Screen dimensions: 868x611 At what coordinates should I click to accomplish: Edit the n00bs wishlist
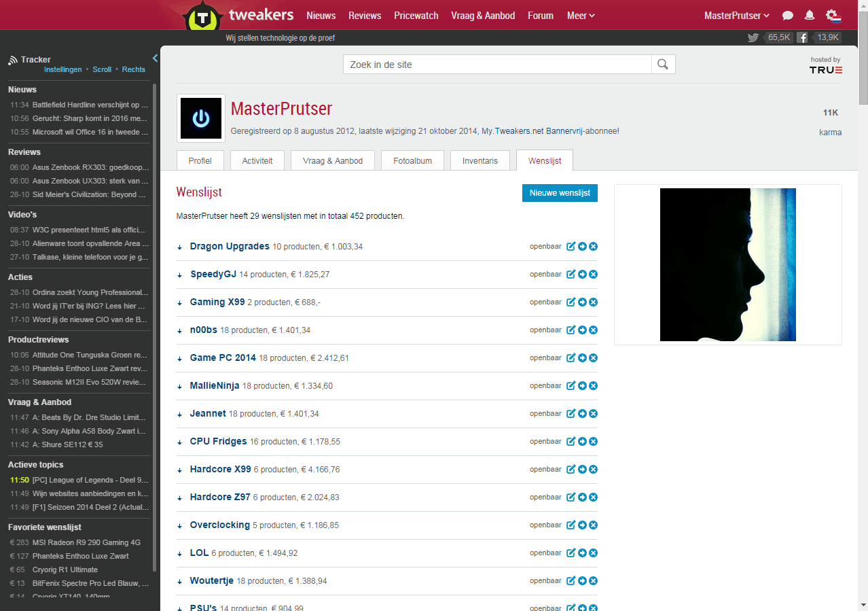(571, 330)
